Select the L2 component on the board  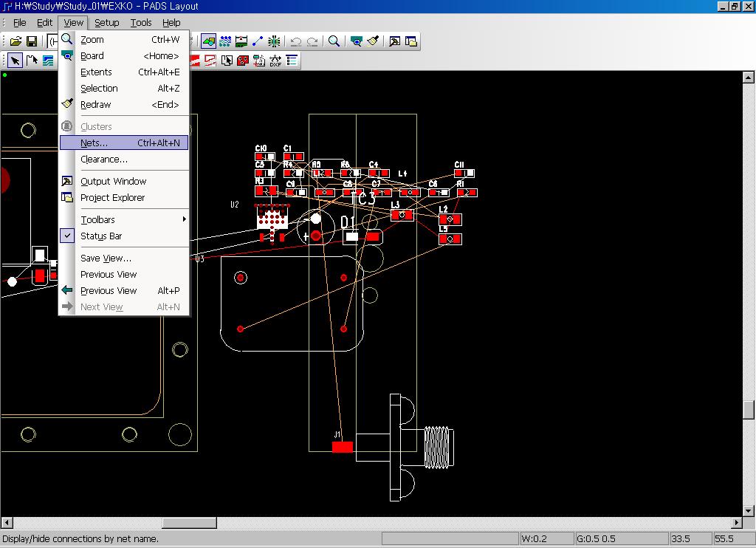[450, 219]
